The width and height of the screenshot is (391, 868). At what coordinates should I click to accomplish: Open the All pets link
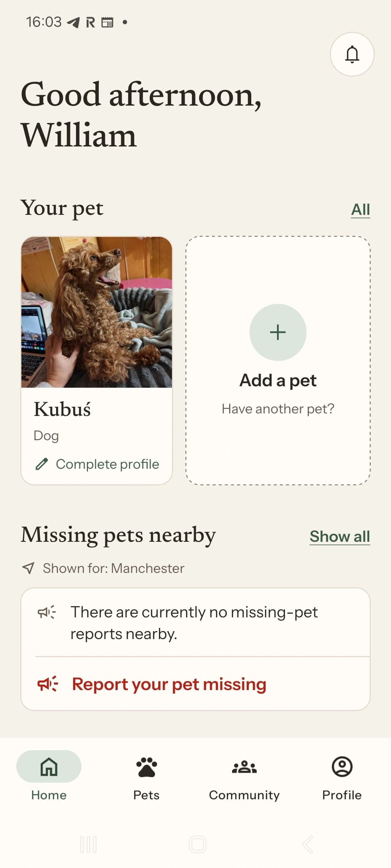tap(361, 209)
